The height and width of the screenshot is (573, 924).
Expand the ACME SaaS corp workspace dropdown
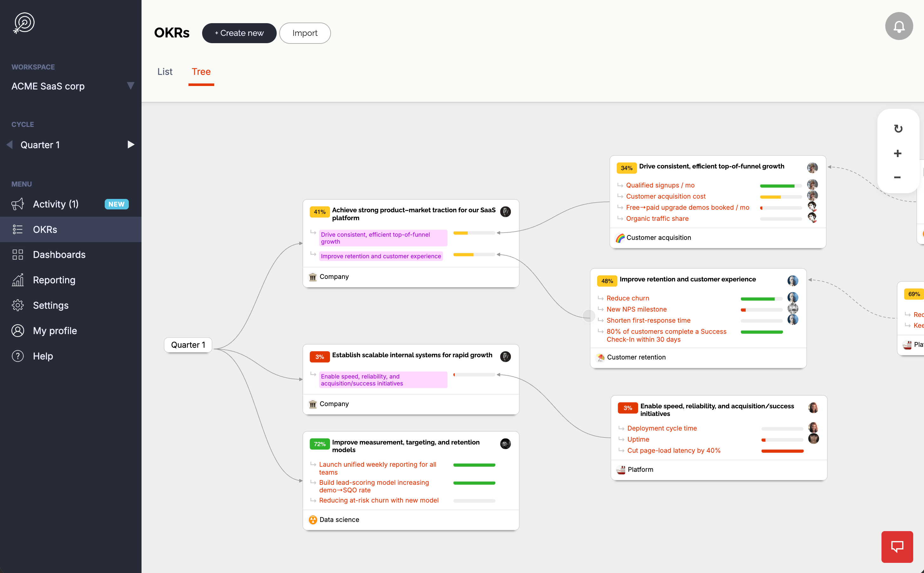[x=130, y=86]
